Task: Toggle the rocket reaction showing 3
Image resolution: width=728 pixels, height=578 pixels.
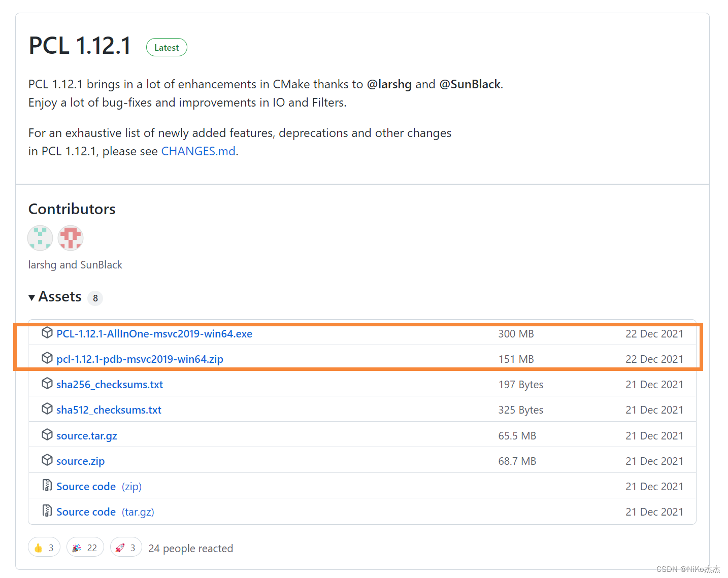Action: point(126,547)
